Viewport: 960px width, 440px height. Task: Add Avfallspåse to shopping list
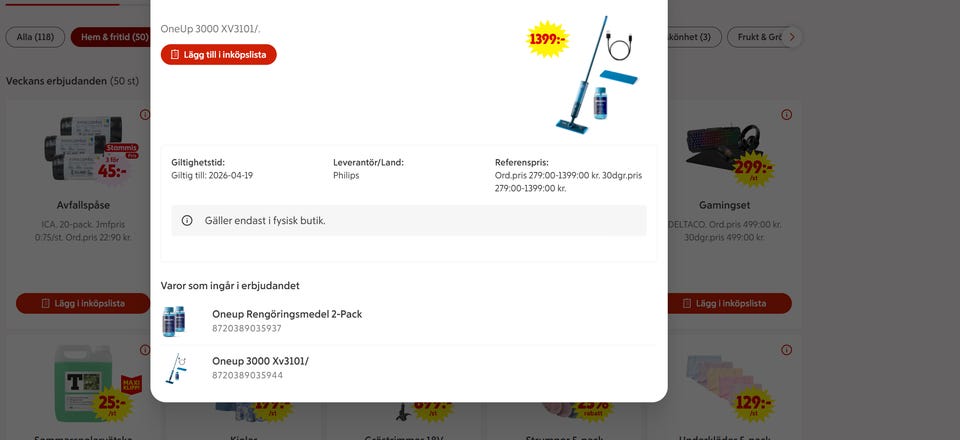pyautogui.click(x=83, y=304)
